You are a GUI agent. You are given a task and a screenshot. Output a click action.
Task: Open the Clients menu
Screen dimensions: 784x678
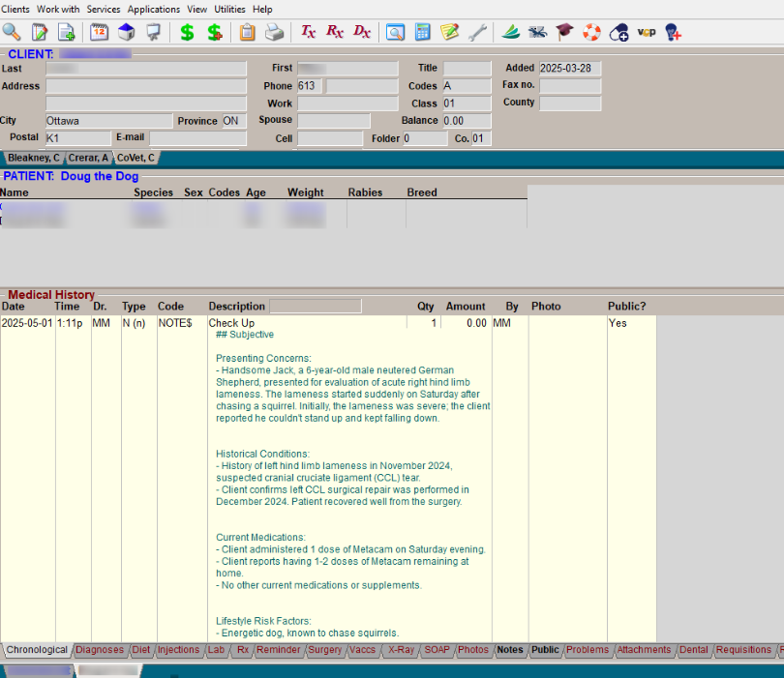pyautogui.click(x=15, y=9)
